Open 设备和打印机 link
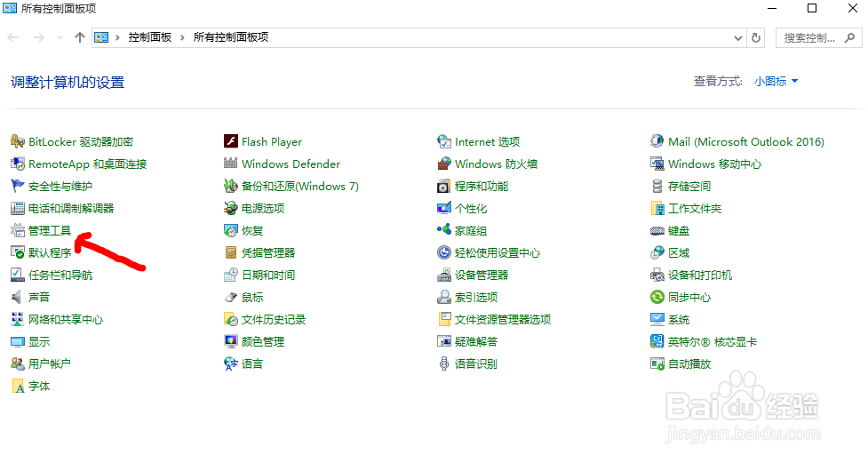 point(700,275)
